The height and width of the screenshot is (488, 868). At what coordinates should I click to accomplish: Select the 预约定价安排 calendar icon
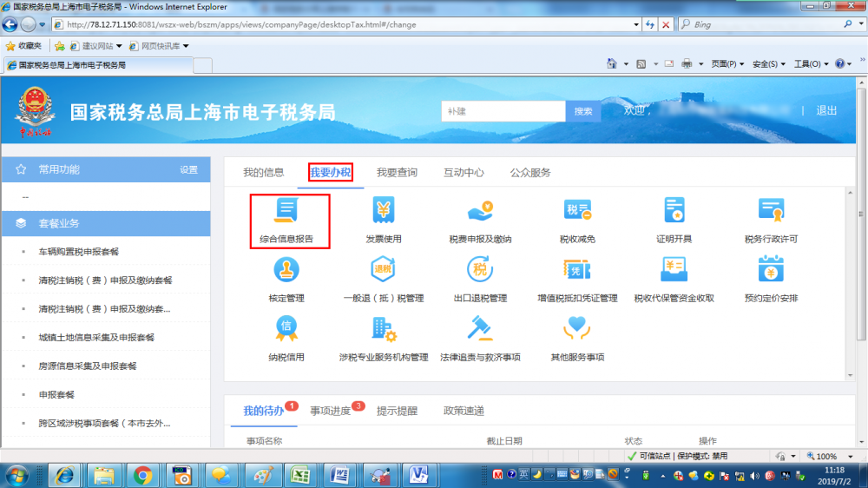(771, 271)
